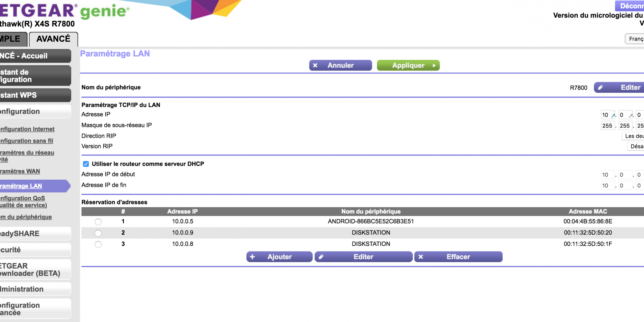This screenshot has height=322, width=644.
Task: Click the pencil icon on reservation Editer button
Action: point(321,257)
